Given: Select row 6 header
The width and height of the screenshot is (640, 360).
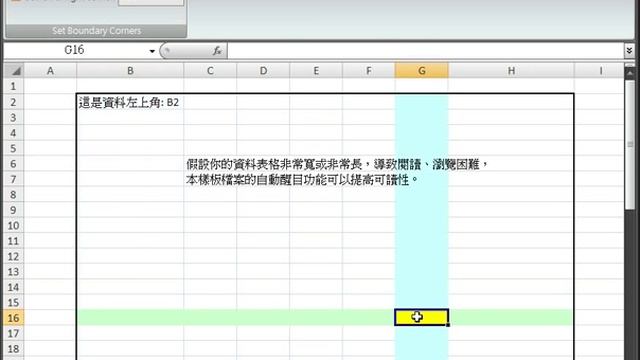Looking at the screenshot, I should click(x=13, y=164).
